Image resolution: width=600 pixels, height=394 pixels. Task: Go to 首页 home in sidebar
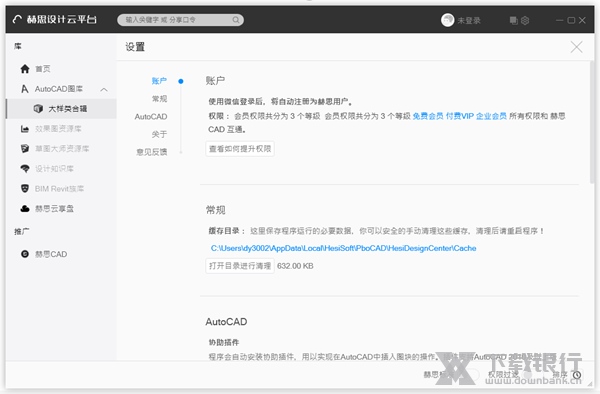point(43,69)
